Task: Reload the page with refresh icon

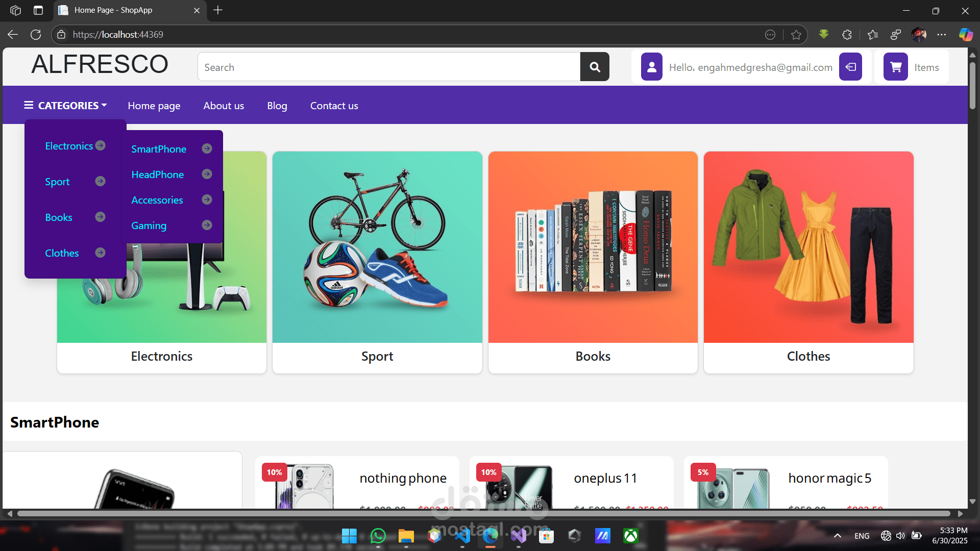Action: click(36, 34)
